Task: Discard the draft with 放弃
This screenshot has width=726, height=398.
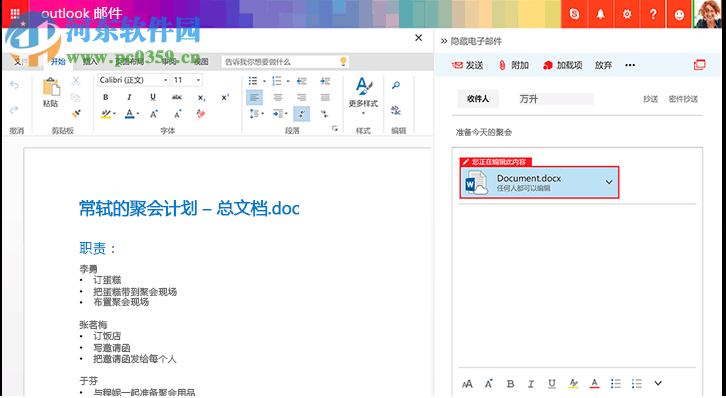Action: tap(603, 65)
